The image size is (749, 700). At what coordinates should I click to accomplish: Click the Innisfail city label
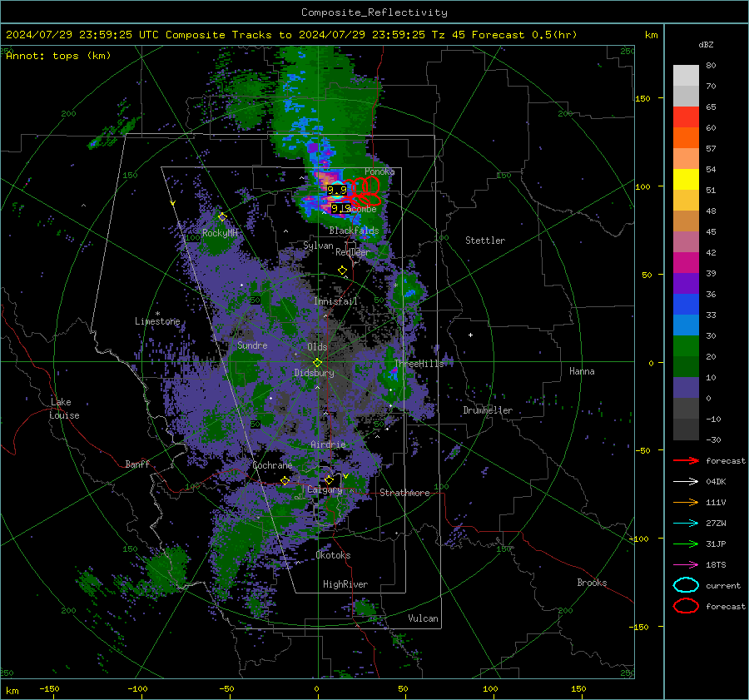336,301
